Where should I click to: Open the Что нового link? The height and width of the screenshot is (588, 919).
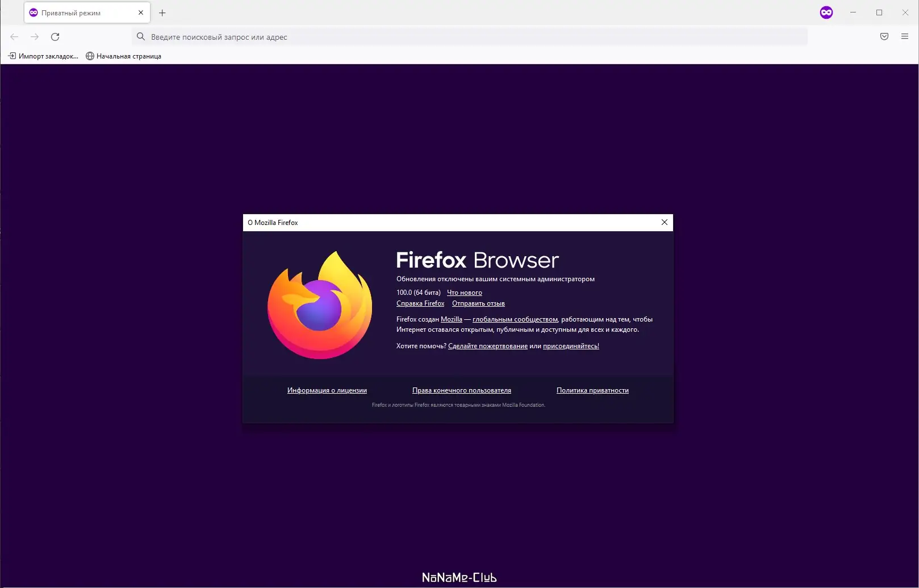(465, 293)
